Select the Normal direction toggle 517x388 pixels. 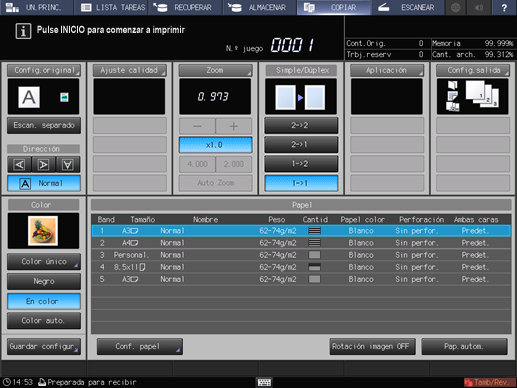(x=44, y=183)
